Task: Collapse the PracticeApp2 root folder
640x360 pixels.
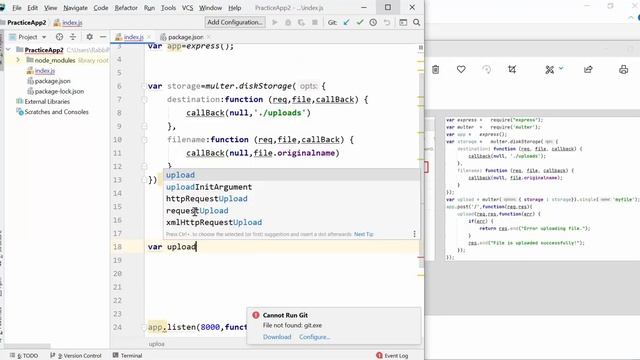Action: [8, 50]
